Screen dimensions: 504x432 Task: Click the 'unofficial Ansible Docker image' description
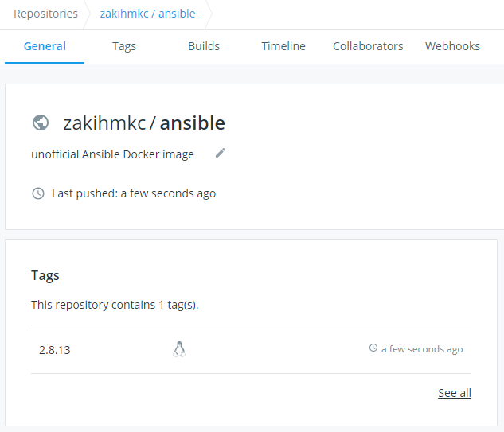click(x=112, y=154)
